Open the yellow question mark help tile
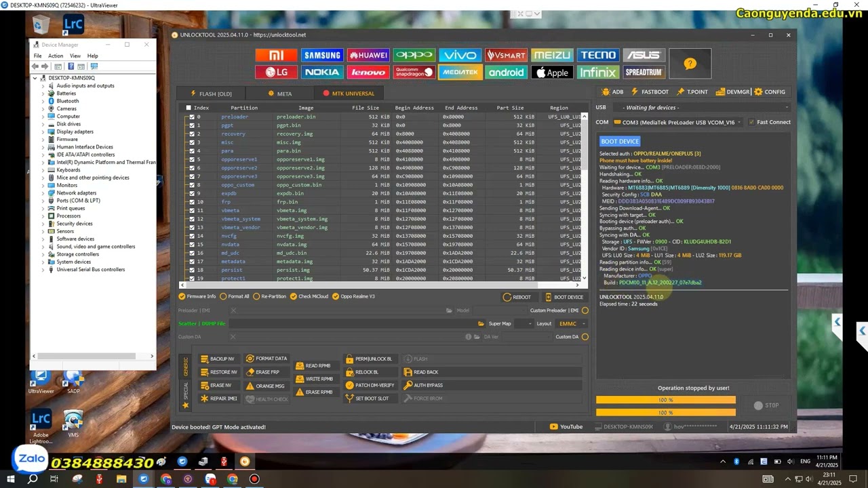868x488 pixels. pos(690,64)
